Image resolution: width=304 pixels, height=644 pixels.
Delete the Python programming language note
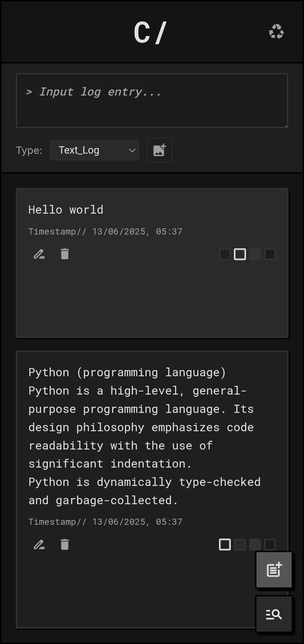(65, 545)
